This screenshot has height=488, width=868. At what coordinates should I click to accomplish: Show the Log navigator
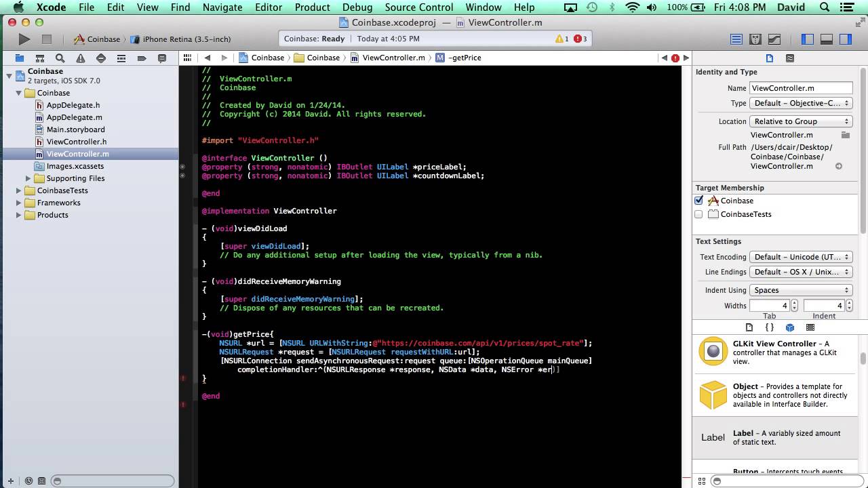click(161, 58)
